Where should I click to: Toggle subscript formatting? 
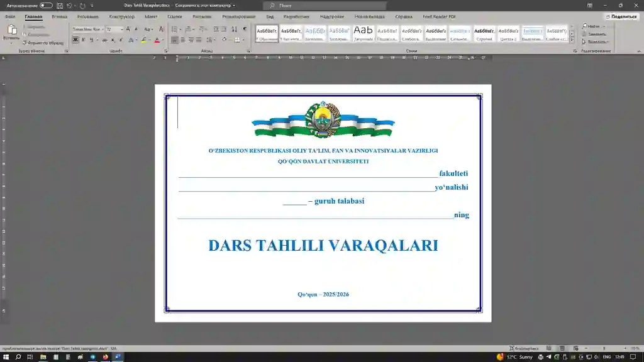click(113, 40)
